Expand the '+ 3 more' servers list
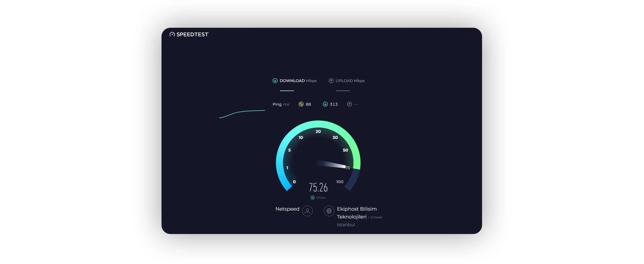The image size is (644, 264). (375, 217)
